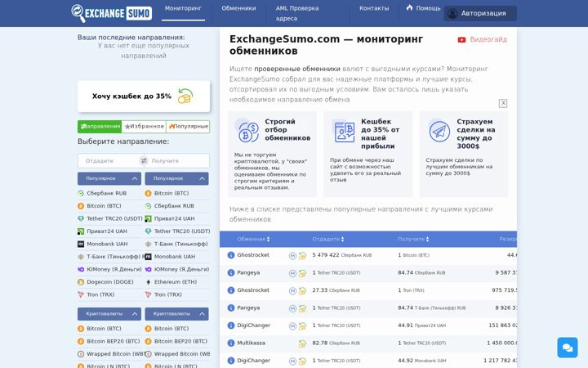
Task: Click the flame icon next to Помощь
Action: coord(409,7)
